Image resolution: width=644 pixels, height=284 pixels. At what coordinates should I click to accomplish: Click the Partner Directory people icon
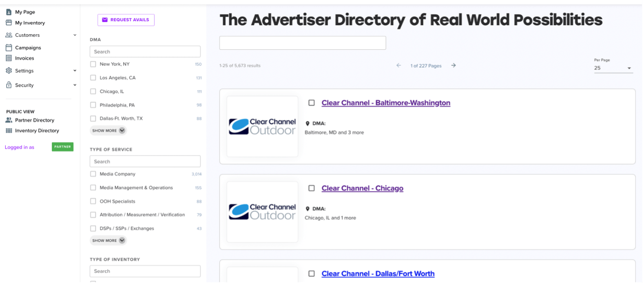point(9,120)
